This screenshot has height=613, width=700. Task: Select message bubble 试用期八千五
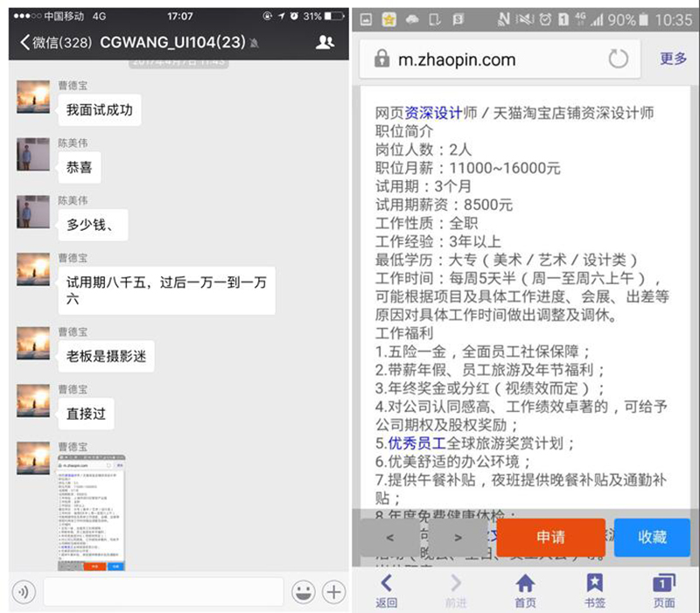[166, 290]
